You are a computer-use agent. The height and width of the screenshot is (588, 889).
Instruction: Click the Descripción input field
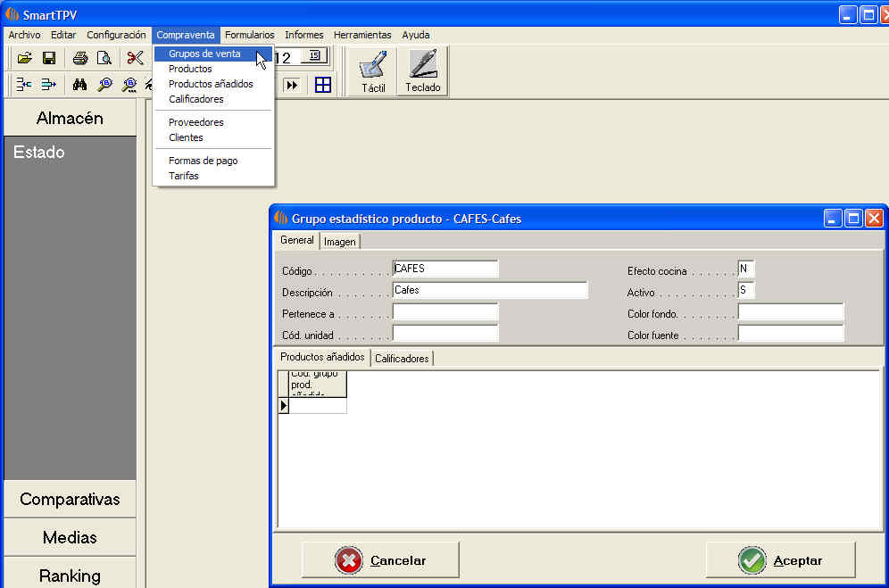pos(490,290)
